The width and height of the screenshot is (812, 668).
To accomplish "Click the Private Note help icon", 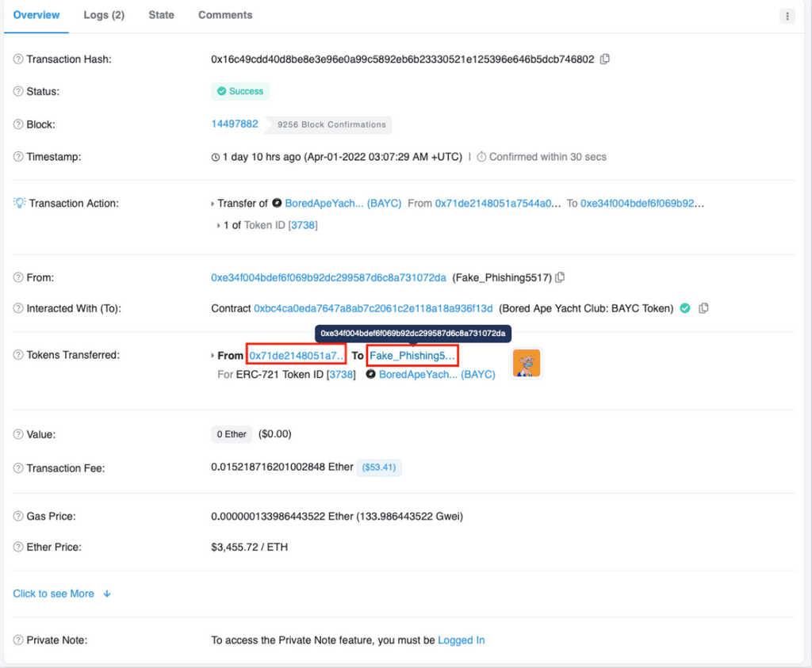I will pos(18,640).
